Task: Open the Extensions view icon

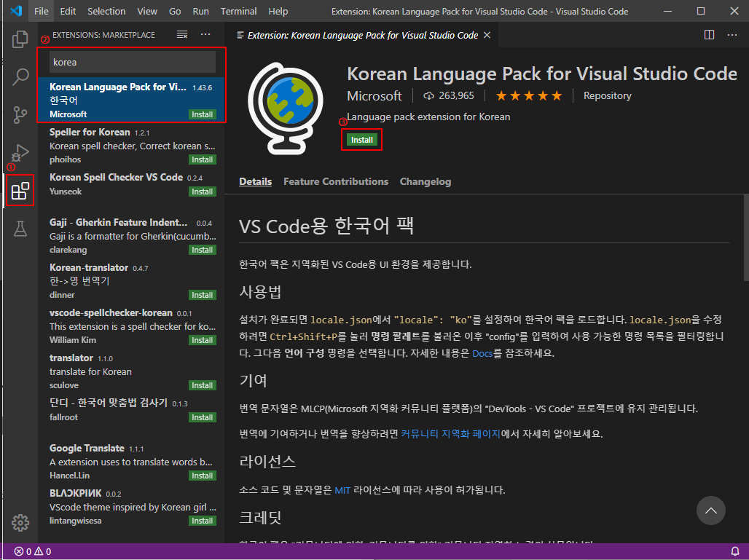Action: coord(20,191)
